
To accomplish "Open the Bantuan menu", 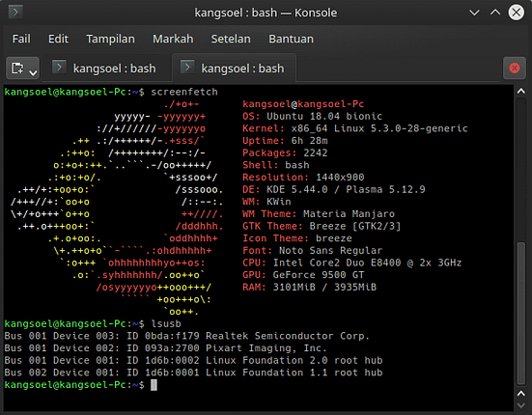I will [292, 39].
